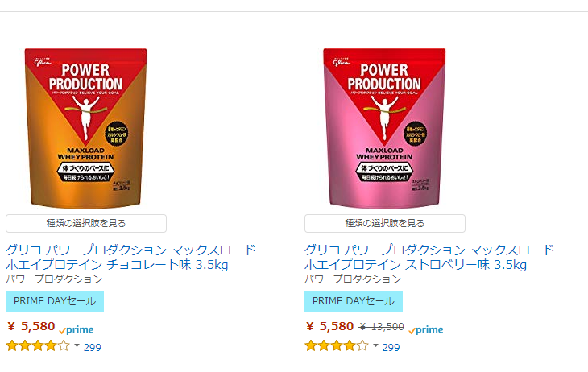The width and height of the screenshot is (588, 372).
Task: Click prime logo beside strawberry product price
Action: [426, 330]
